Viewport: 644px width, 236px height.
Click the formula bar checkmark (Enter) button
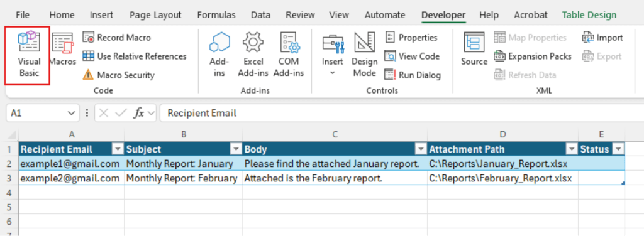click(x=121, y=113)
